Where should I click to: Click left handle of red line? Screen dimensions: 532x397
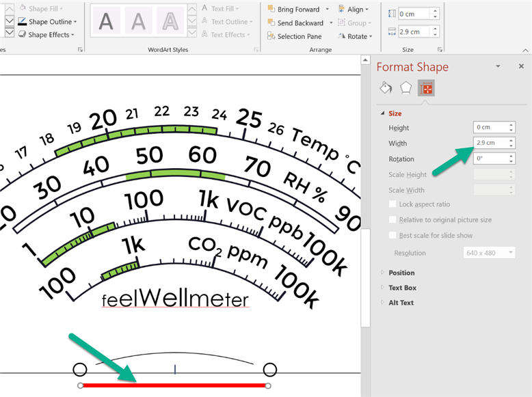click(80, 385)
